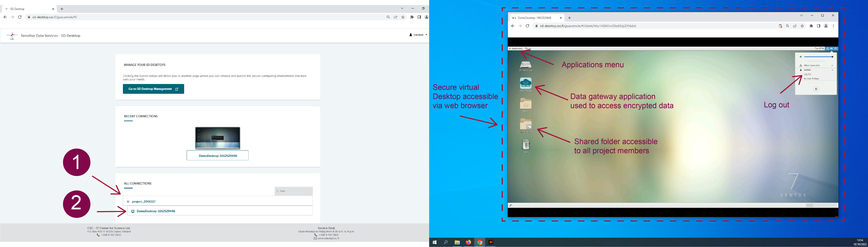Click the CSC logo in page header
868x247 pixels.
pyautogui.click(x=12, y=35)
